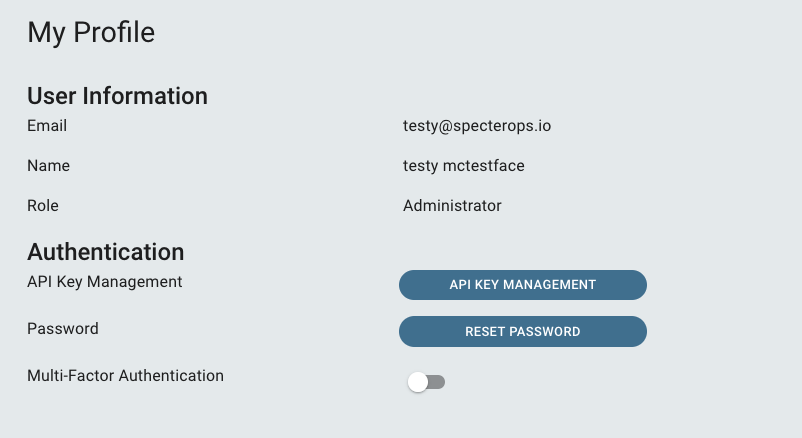Click the User Information section heading

(x=118, y=96)
